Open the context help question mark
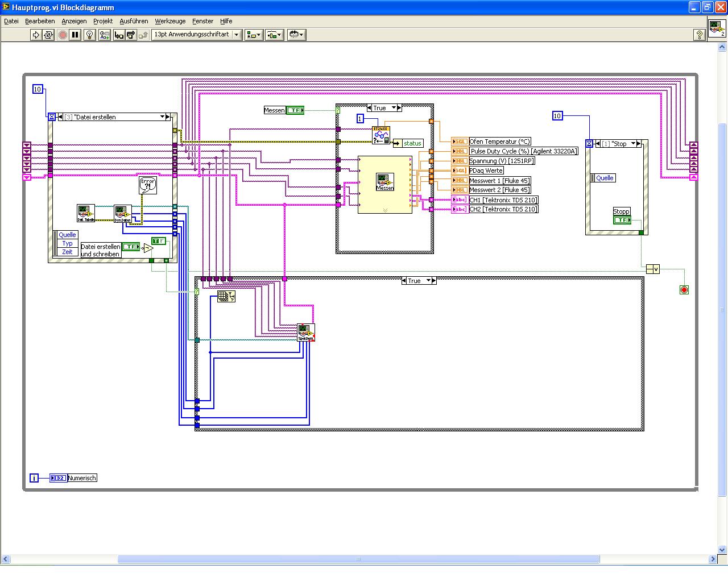The width and height of the screenshot is (728, 582). pyautogui.click(x=699, y=35)
